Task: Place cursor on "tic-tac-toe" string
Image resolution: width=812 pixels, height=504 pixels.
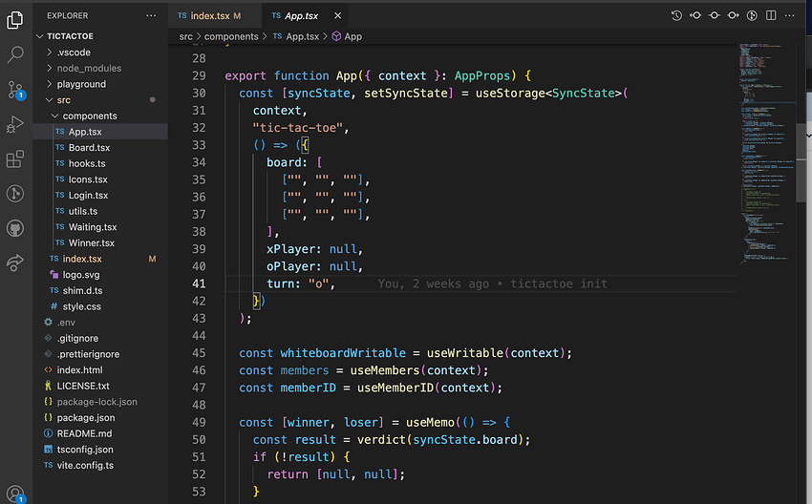Action: click(x=298, y=128)
